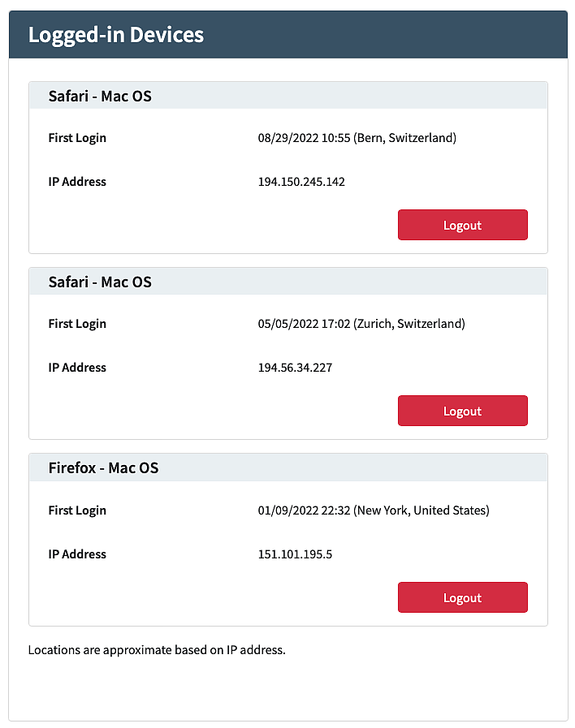Select the Safari header above the Zurich login
The height and width of the screenshot is (728, 575).
[100, 282]
